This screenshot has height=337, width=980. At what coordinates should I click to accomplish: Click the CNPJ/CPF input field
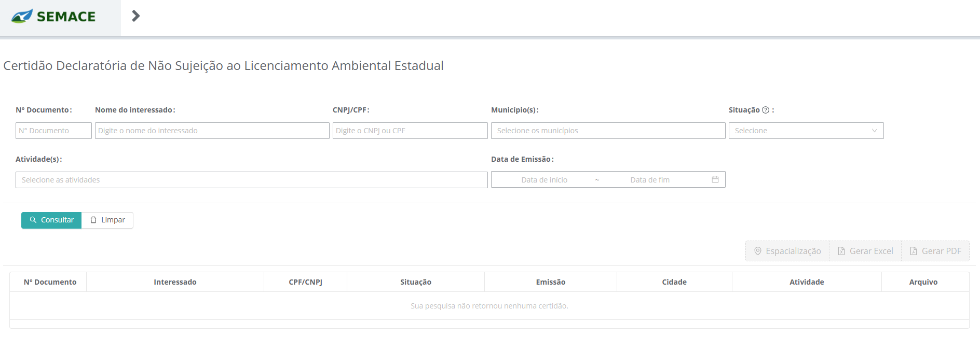[x=410, y=131]
